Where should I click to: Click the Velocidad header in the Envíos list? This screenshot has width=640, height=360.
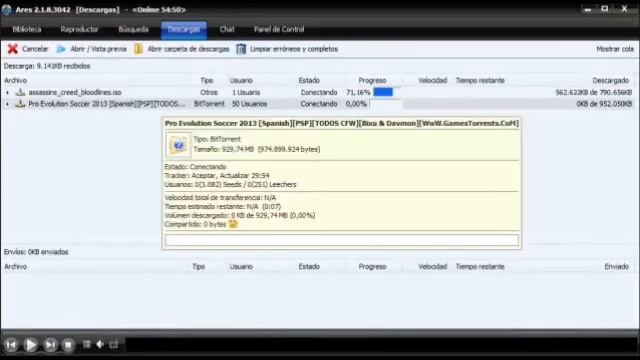coord(433,267)
